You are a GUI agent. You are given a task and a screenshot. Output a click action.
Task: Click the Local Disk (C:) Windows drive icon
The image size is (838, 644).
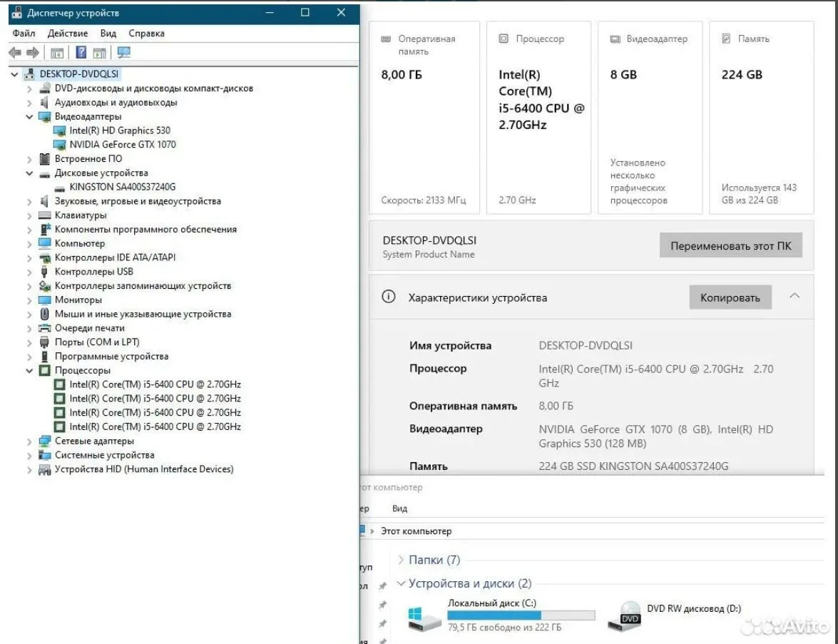click(x=425, y=619)
